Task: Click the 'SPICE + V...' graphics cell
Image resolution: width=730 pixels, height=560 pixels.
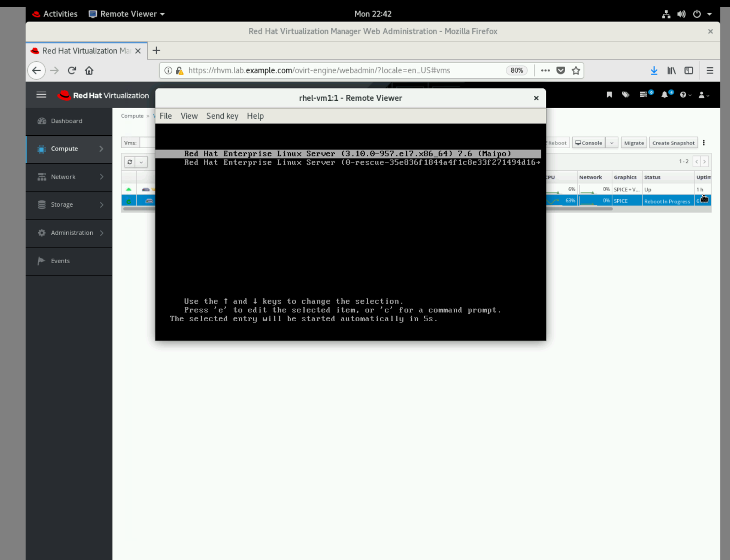Action: [x=626, y=190]
